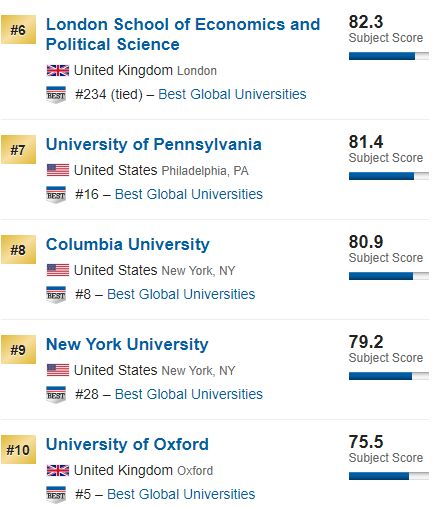Image resolution: width=435 pixels, height=507 pixels.
Task: Click the US flag beside Philadelphia, PA
Action: pyautogui.click(x=58, y=170)
